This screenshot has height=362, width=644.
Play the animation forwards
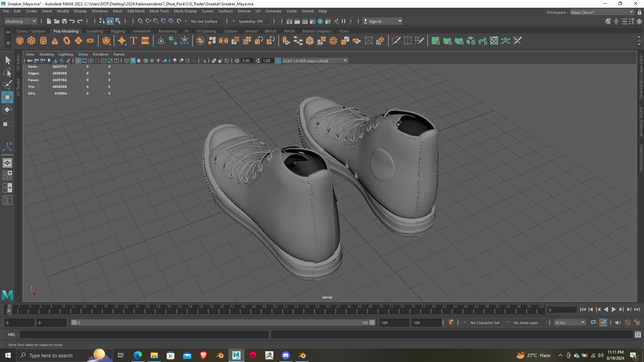tap(614, 310)
